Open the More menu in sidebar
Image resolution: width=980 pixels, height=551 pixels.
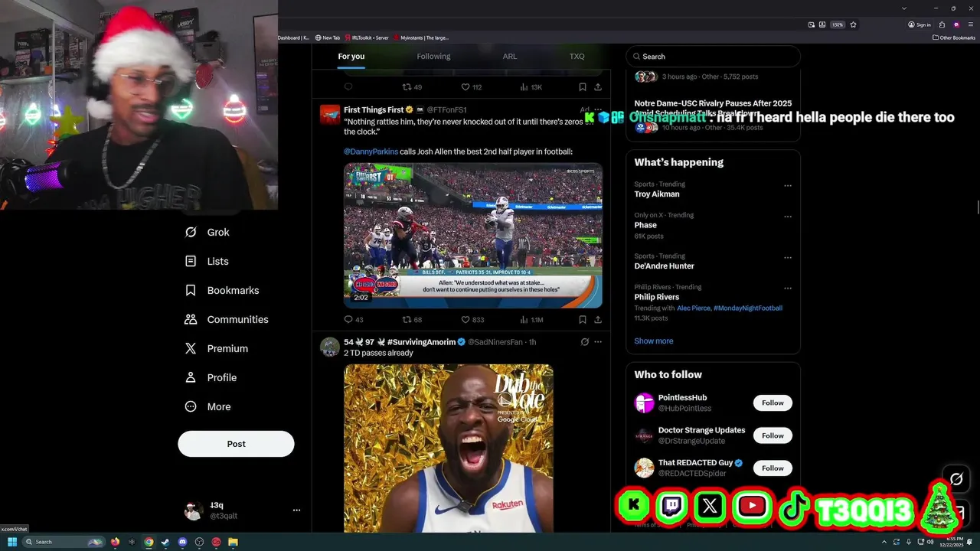tap(207, 406)
